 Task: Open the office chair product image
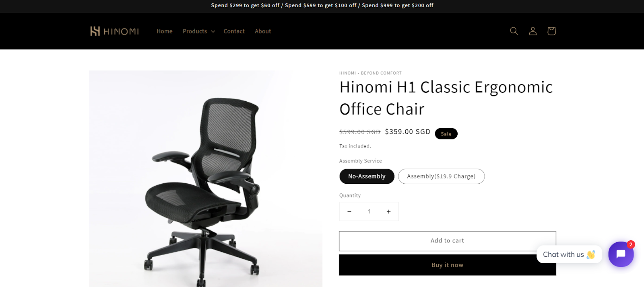205,179
